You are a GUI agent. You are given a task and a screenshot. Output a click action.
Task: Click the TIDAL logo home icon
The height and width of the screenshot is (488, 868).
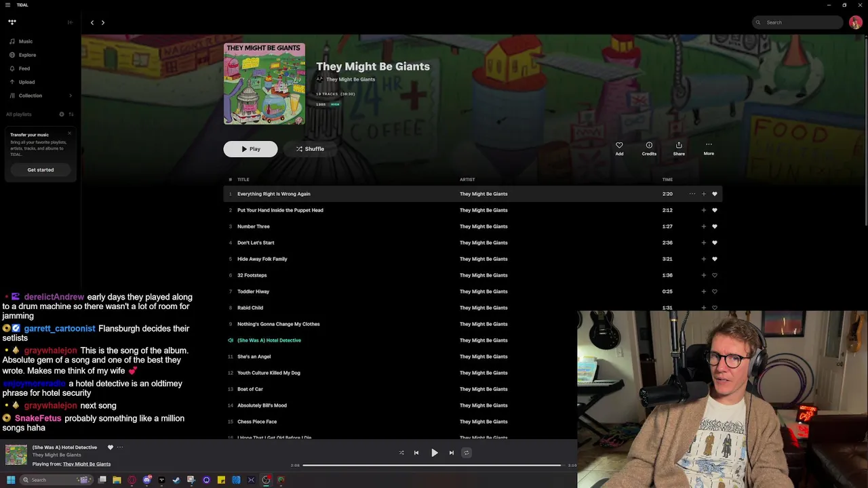[12, 22]
